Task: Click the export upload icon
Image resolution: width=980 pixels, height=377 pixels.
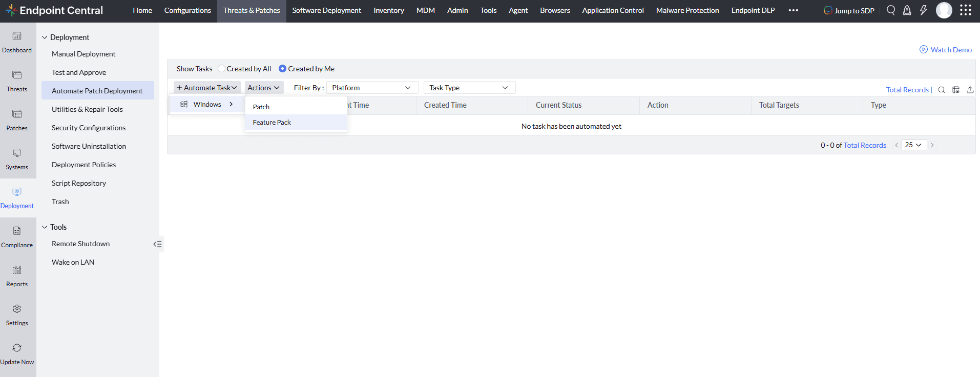Action: tap(970, 90)
